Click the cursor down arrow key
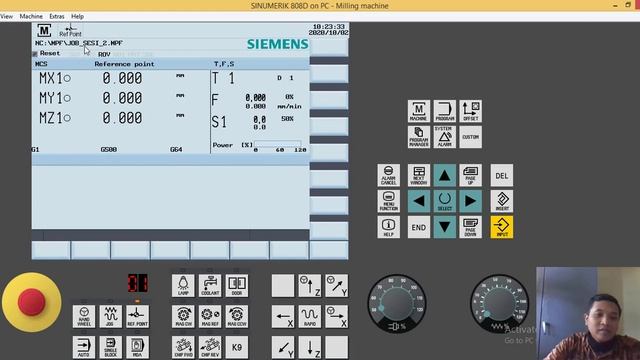 tap(444, 227)
